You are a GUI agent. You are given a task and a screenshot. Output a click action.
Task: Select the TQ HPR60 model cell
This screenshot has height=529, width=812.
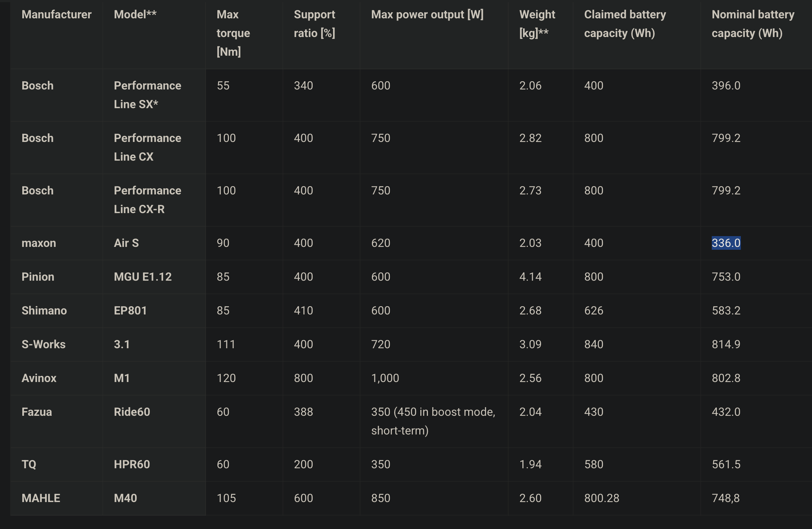(x=132, y=464)
